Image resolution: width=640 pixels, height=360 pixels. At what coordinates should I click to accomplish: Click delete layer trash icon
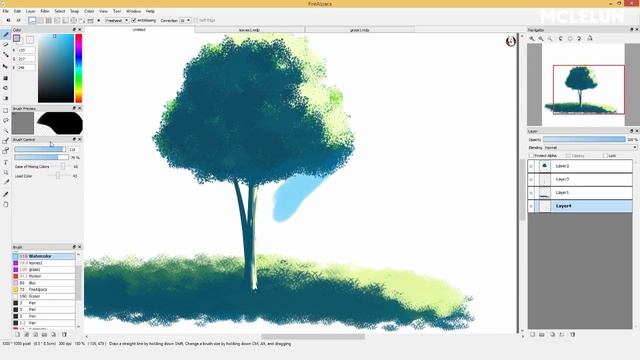tap(573, 334)
